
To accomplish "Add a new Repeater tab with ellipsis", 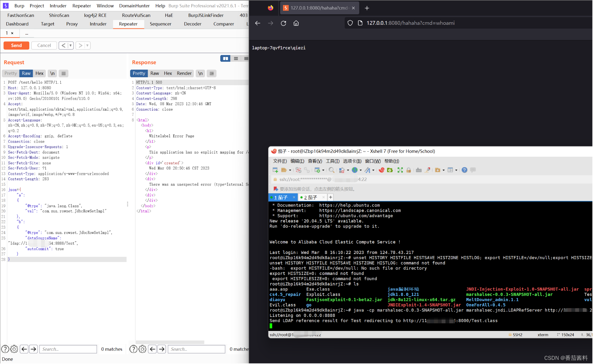I will (x=27, y=33).
